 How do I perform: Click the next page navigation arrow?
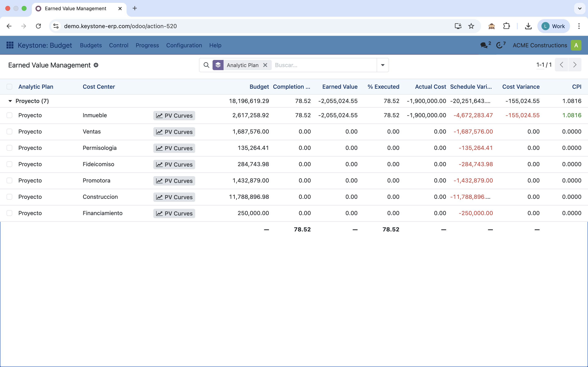575,65
